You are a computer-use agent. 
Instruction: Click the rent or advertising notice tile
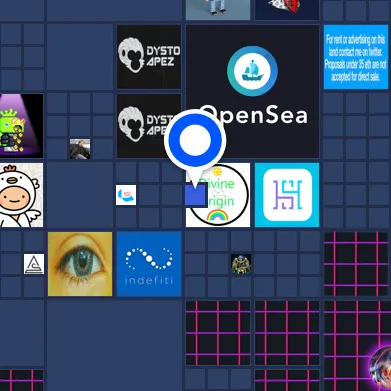(x=356, y=57)
